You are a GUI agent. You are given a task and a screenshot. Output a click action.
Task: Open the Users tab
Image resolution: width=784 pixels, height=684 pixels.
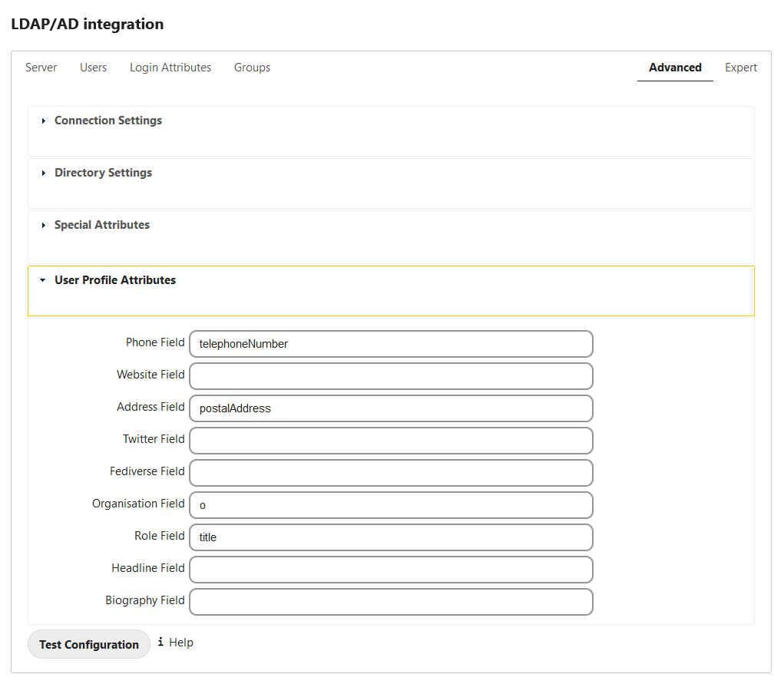[93, 68]
